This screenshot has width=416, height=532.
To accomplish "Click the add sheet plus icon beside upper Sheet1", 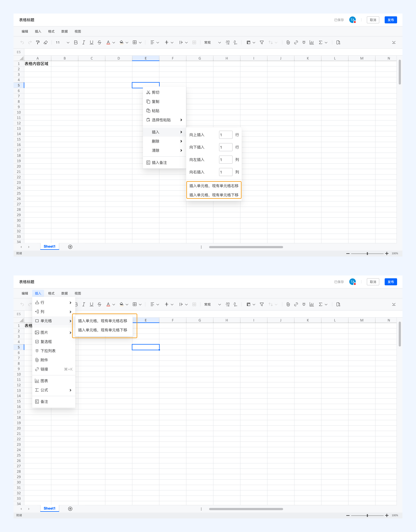I will point(70,247).
